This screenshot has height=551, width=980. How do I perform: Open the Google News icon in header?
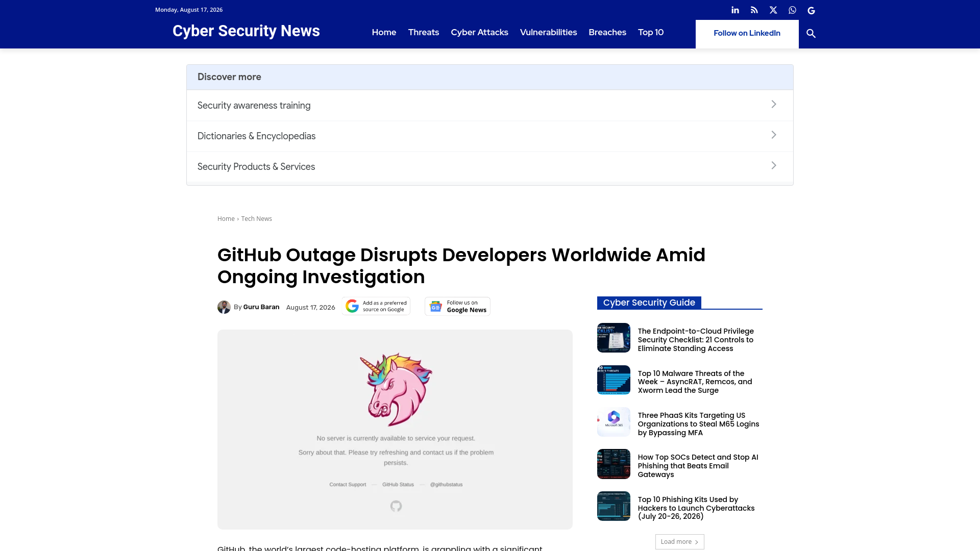(x=811, y=10)
